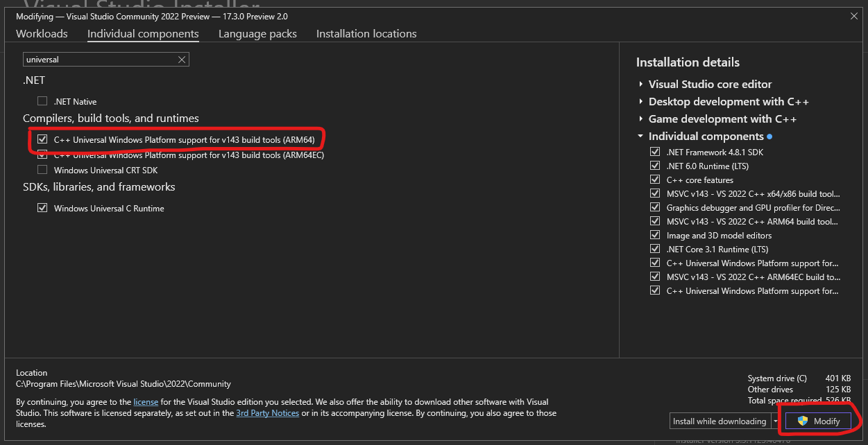The width and height of the screenshot is (868, 445).
Task: Switch to the Workloads tab
Action: point(42,33)
